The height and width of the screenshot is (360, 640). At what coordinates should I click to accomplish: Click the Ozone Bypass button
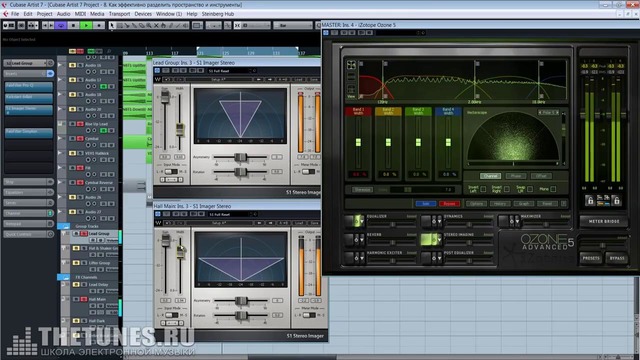pyautogui.click(x=617, y=258)
